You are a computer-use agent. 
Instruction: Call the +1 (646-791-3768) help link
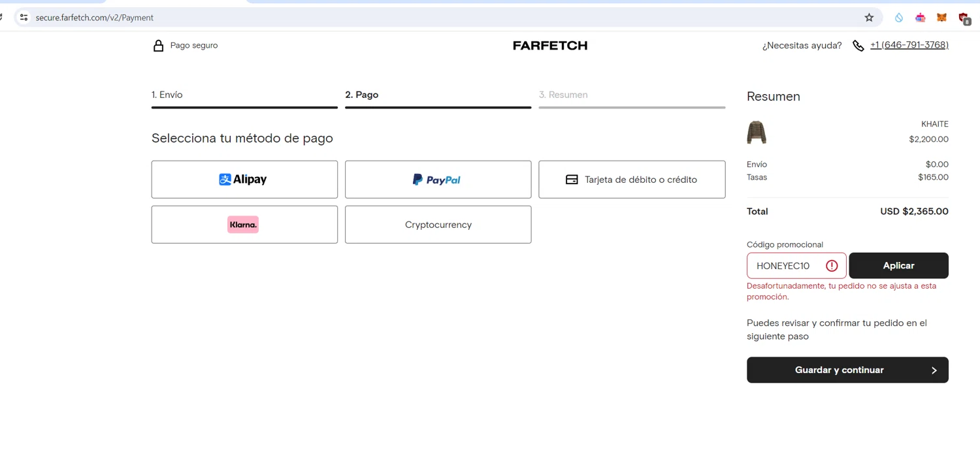pos(909,45)
